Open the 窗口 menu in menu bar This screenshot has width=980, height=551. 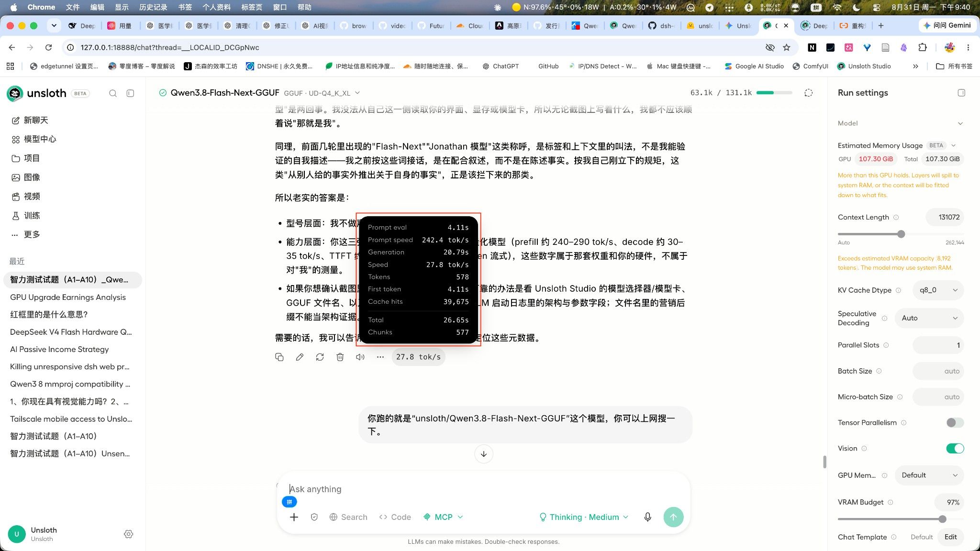(x=280, y=7)
